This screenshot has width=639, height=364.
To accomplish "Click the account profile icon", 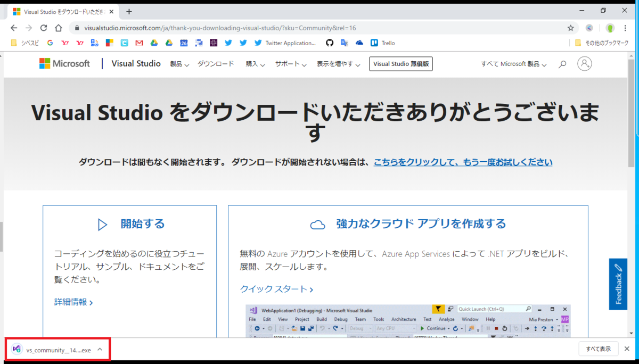I will click(584, 63).
